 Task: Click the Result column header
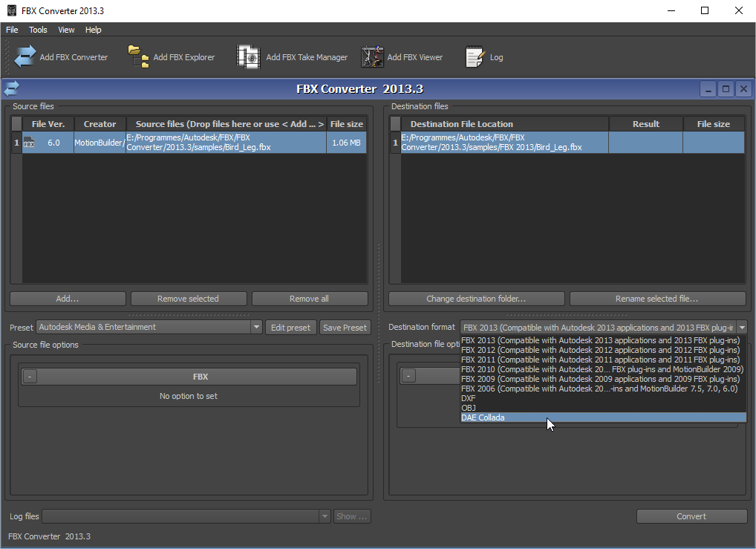pos(646,124)
